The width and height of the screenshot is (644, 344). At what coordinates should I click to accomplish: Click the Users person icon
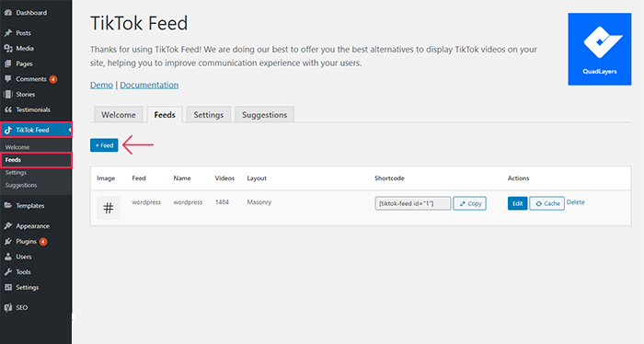pyautogui.click(x=8, y=257)
